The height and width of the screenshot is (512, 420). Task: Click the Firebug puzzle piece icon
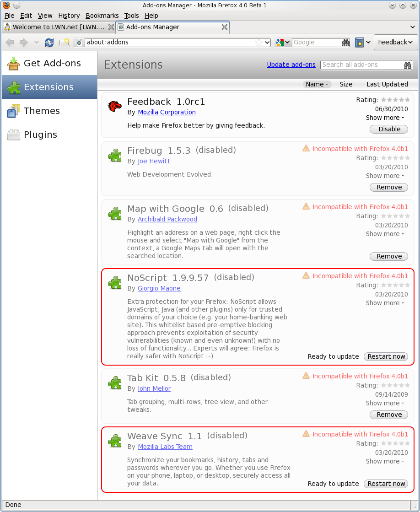[x=114, y=155]
